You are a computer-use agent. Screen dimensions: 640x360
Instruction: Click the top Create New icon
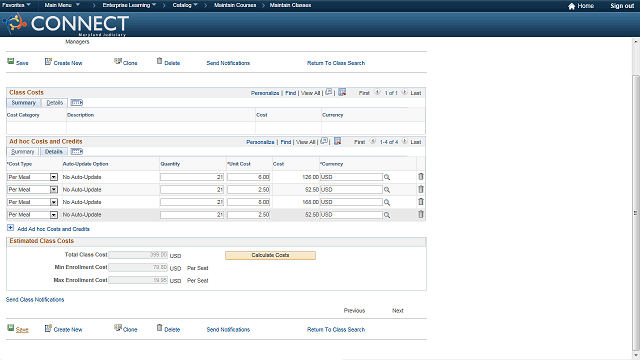tap(48, 61)
